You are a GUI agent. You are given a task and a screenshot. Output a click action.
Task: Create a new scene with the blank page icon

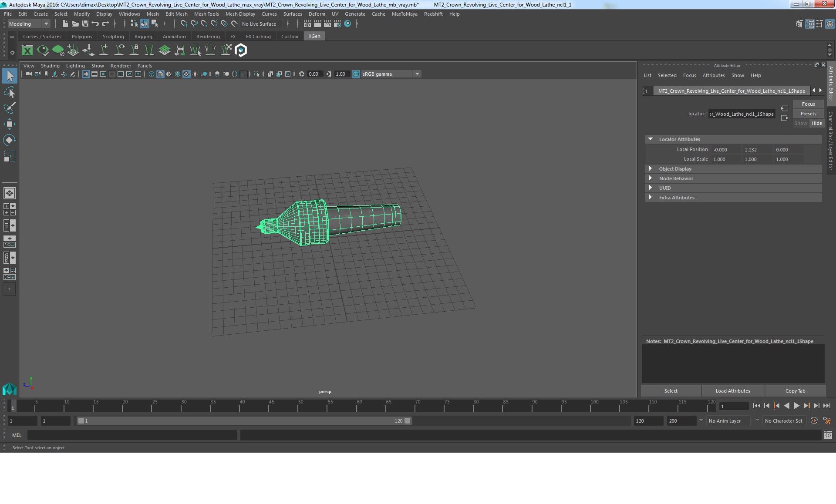point(65,24)
